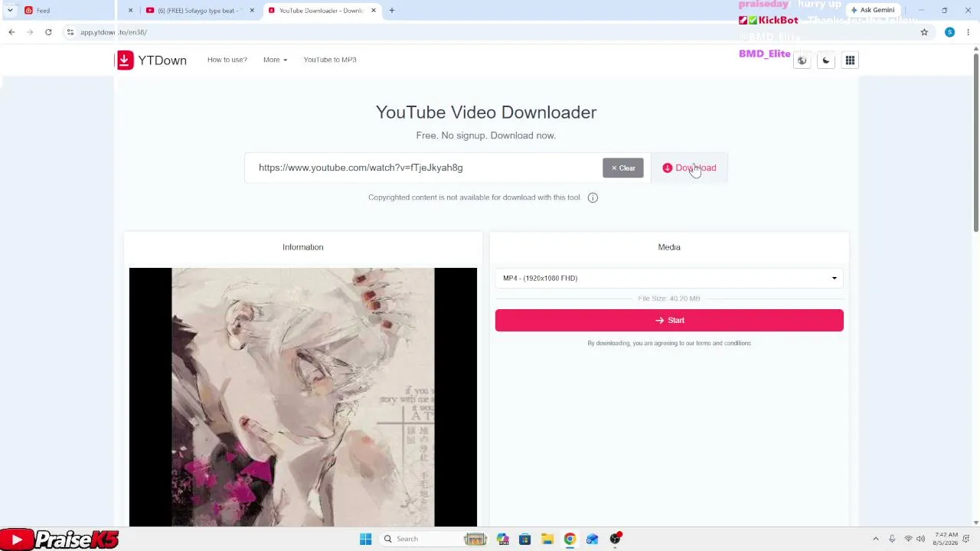
Task: Clear the pasted video URL
Action: [x=623, y=168]
